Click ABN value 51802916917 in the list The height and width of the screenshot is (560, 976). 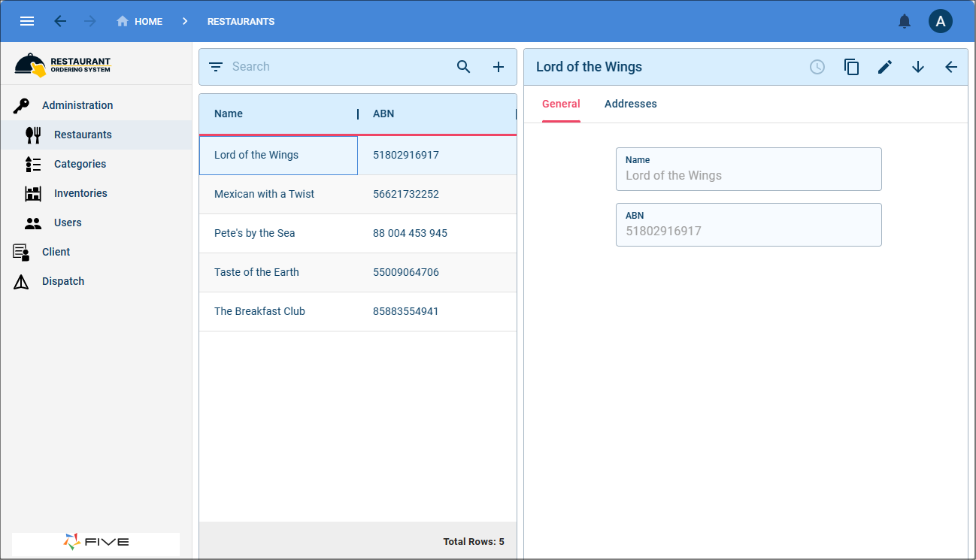click(406, 156)
